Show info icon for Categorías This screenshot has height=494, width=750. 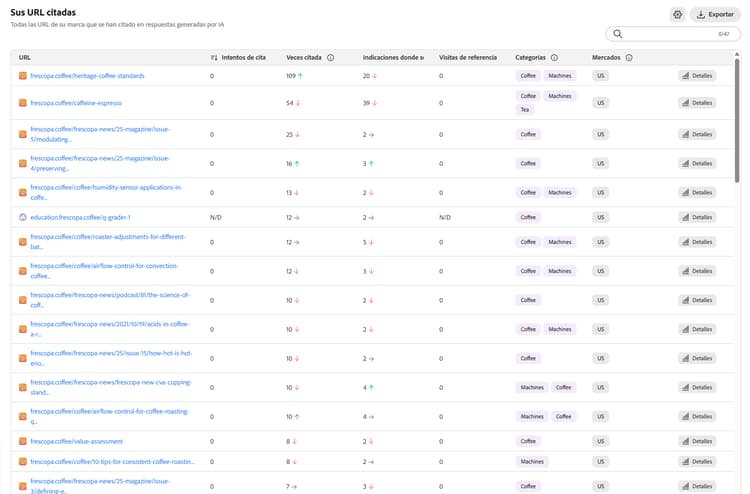pyautogui.click(x=554, y=57)
